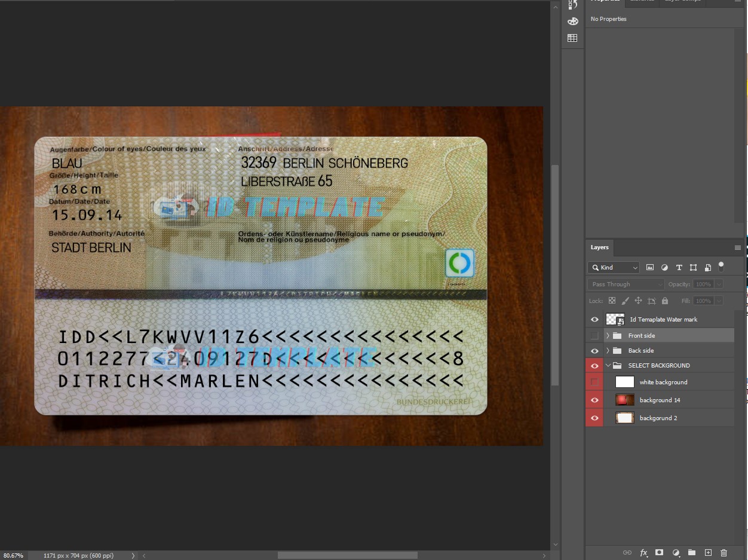Open the Pass Through blend mode dropdown

click(x=626, y=284)
